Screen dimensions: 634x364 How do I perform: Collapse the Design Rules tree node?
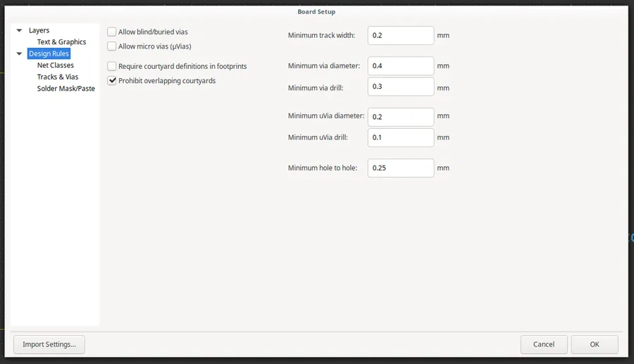coord(19,54)
